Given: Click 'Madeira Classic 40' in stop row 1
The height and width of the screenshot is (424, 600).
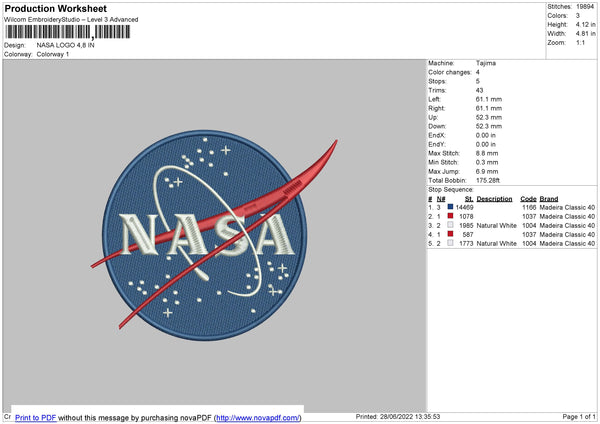Looking at the screenshot, I should point(567,207).
